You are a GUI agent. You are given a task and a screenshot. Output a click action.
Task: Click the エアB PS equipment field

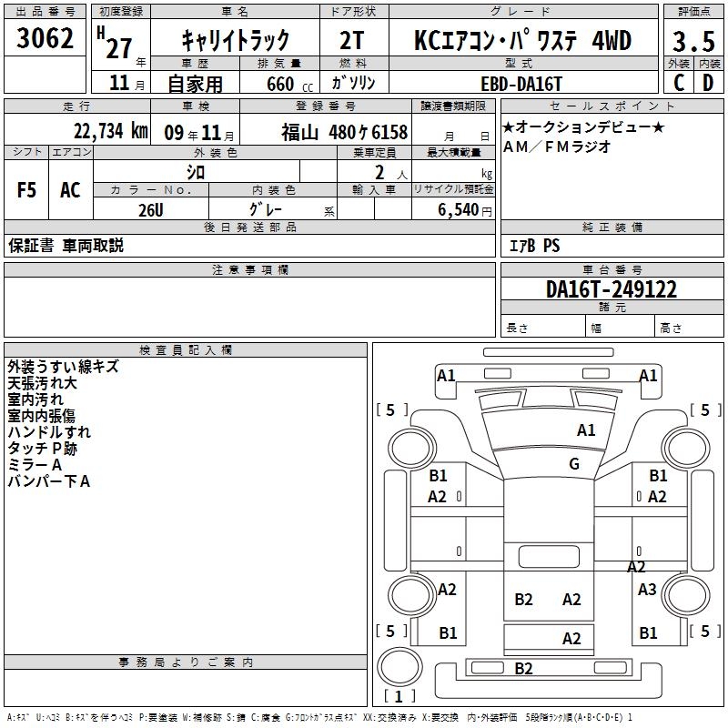click(x=534, y=246)
